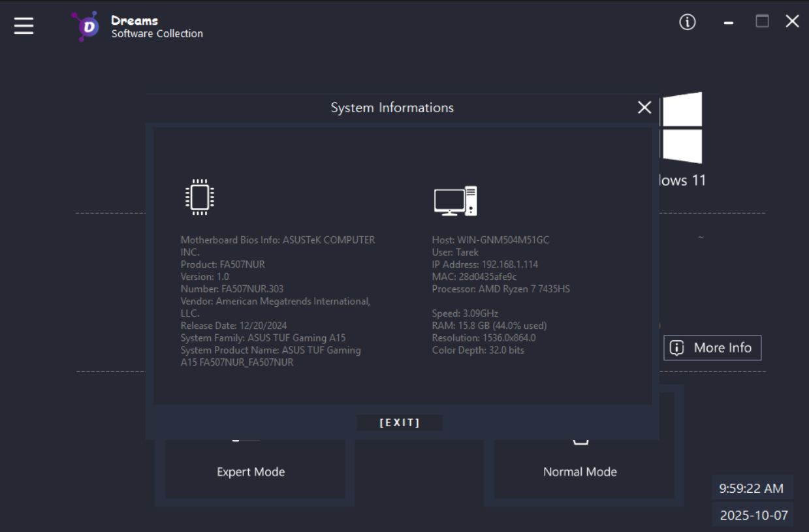This screenshot has width=809, height=532.
Task: Click the Processor AMD Ryzen 7 line
Action: (x=500, y=289)
